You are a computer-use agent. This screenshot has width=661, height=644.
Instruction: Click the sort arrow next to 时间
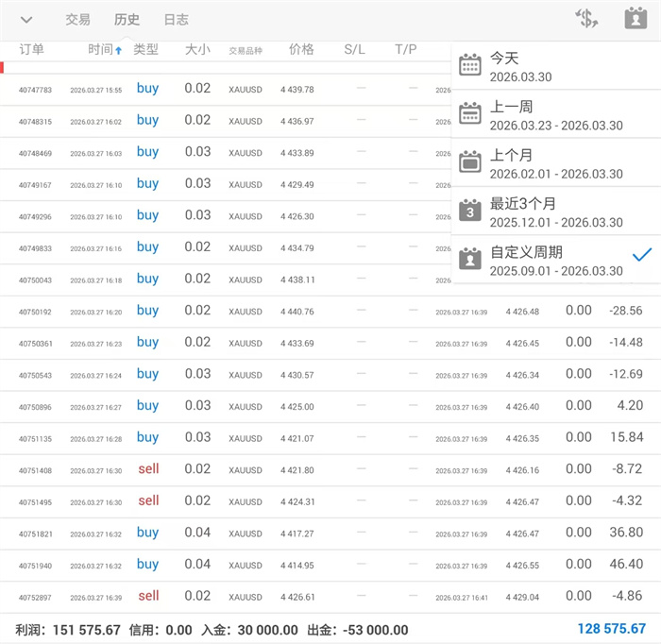coord(118,51)
